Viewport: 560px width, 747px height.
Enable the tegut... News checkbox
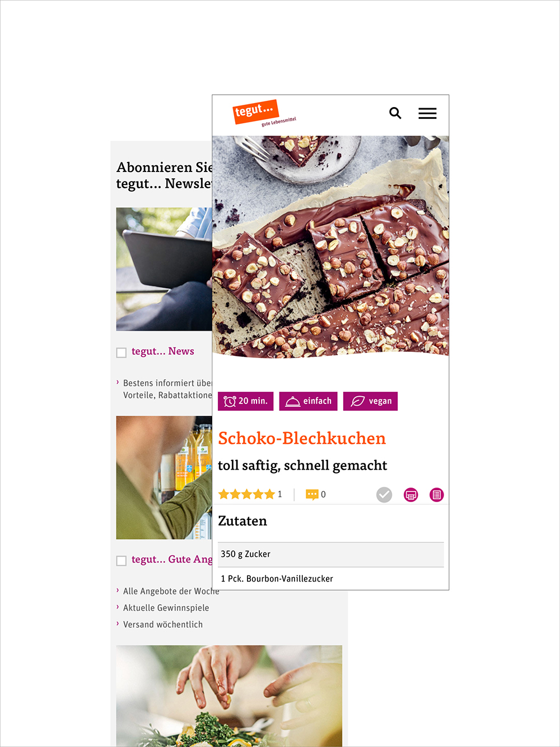[121, 352]
